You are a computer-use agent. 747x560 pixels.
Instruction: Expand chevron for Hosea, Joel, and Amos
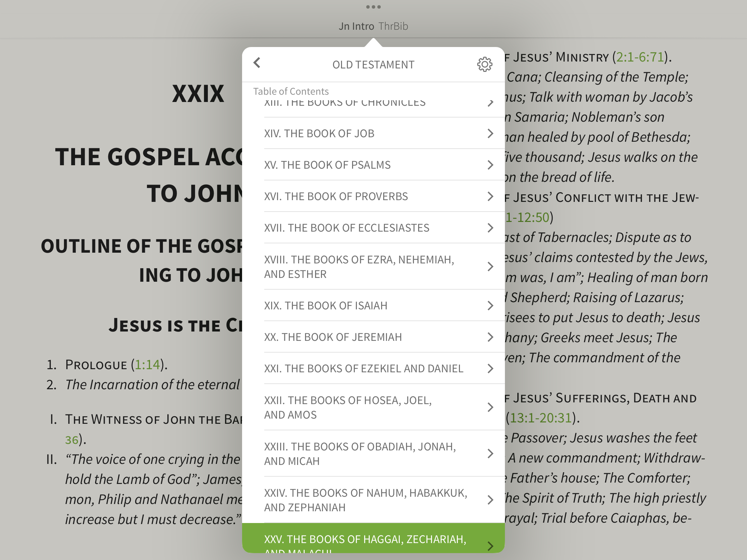click(490, 407)
